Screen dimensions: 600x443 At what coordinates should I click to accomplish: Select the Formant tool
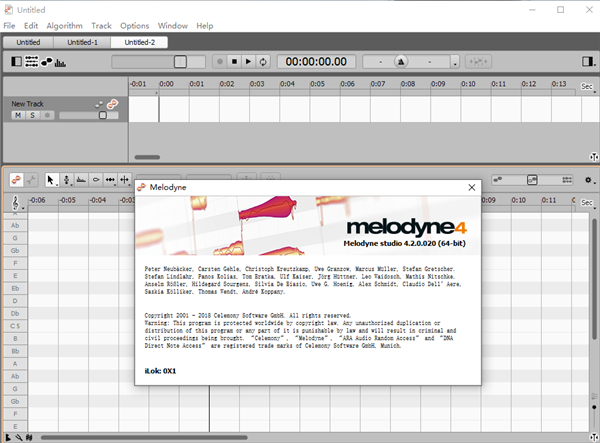[x=81, y=180]
